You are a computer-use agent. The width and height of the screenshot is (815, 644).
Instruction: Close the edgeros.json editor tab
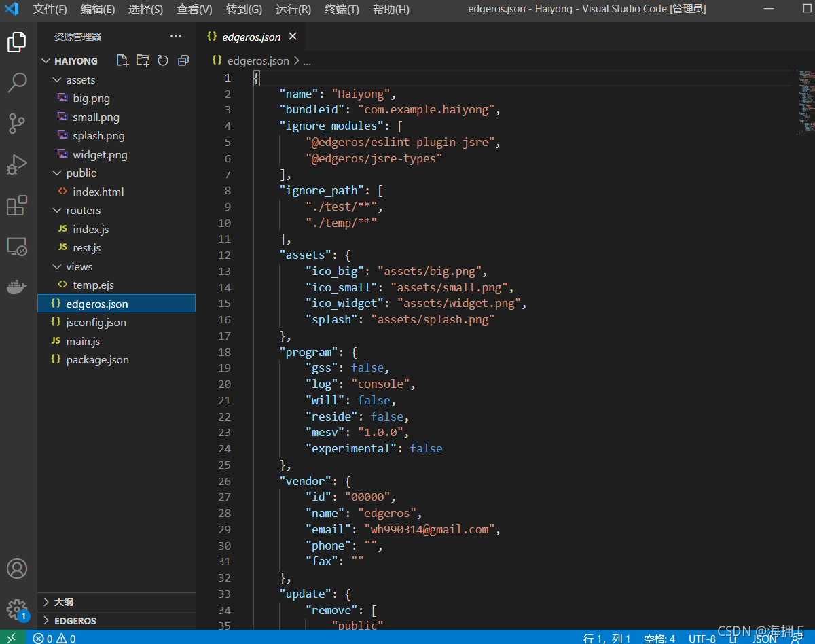click(x=293, y=37)
